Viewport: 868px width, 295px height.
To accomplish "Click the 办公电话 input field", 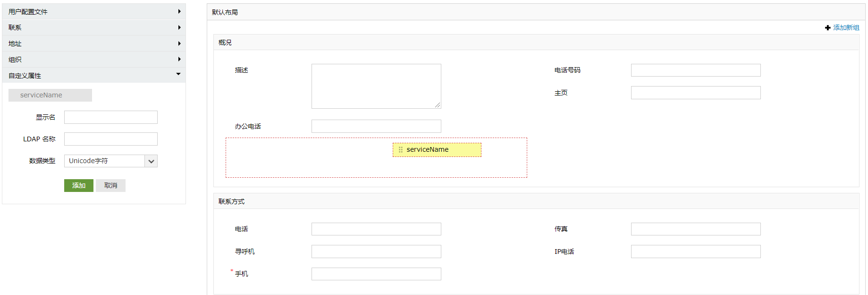I will pos(376,126).
